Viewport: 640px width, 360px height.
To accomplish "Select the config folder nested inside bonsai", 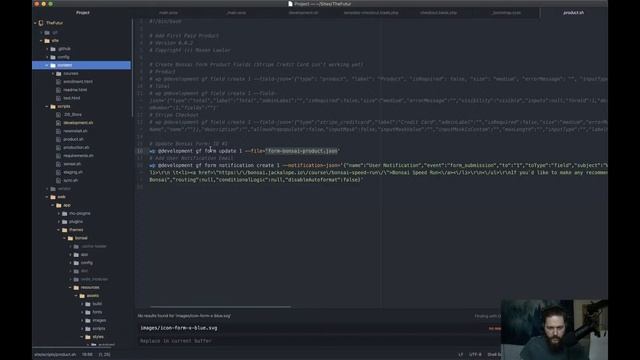I will click(87, 263).
